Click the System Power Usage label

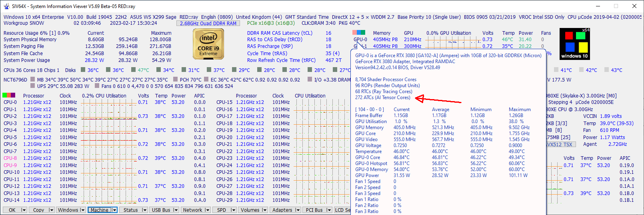27,60
